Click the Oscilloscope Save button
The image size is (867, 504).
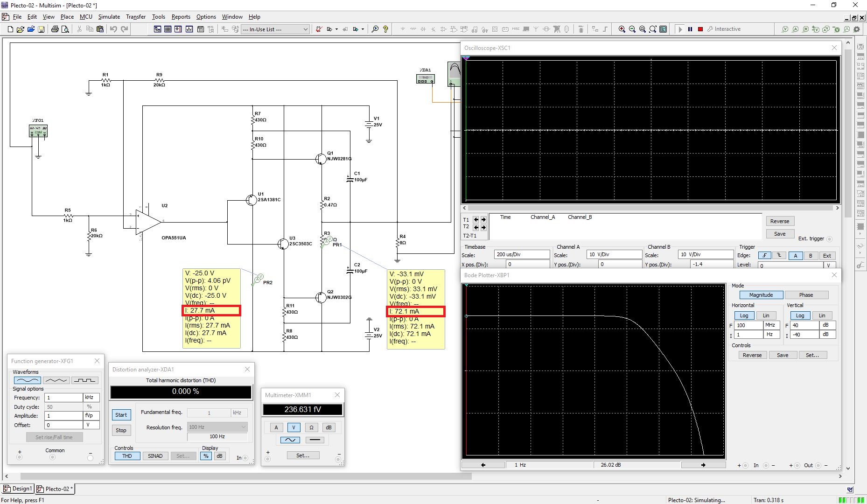[x=780, y=234]
